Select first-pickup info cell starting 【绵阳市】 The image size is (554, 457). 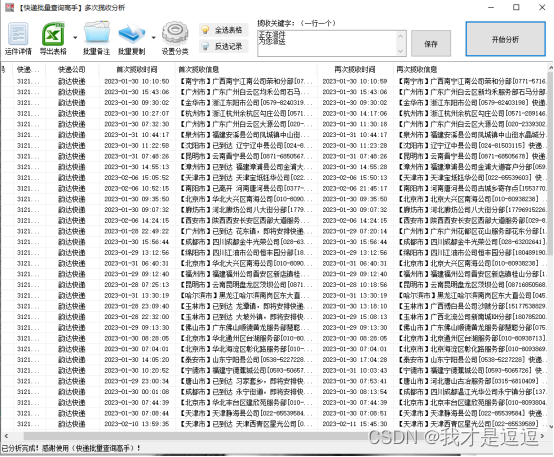pyautogui.click(x=246, y=253)
